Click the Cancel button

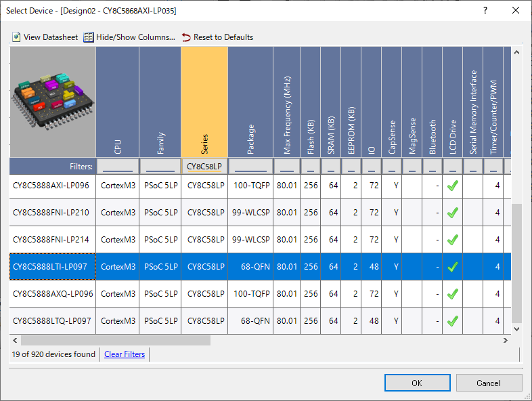(x=489, y=383)
